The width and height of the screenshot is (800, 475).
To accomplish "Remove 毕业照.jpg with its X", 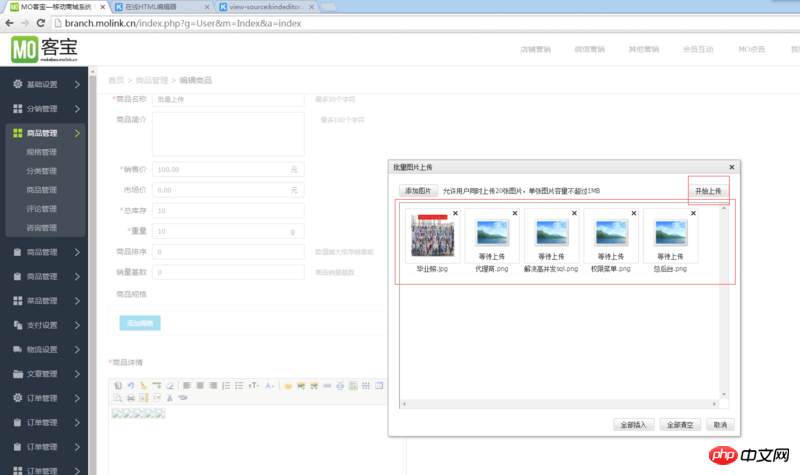I will coord(456,213).
